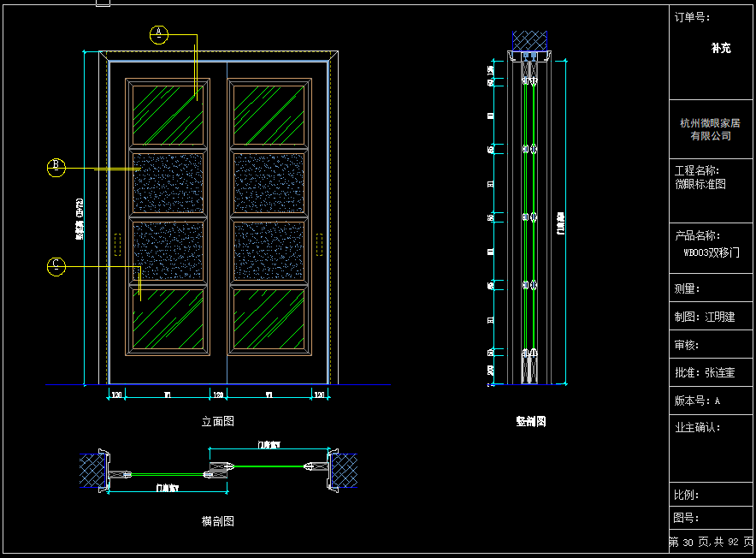This screenshot has width=756, height=558.
Task: Select the circled B callout marker
Action: (x=56, y=167)
